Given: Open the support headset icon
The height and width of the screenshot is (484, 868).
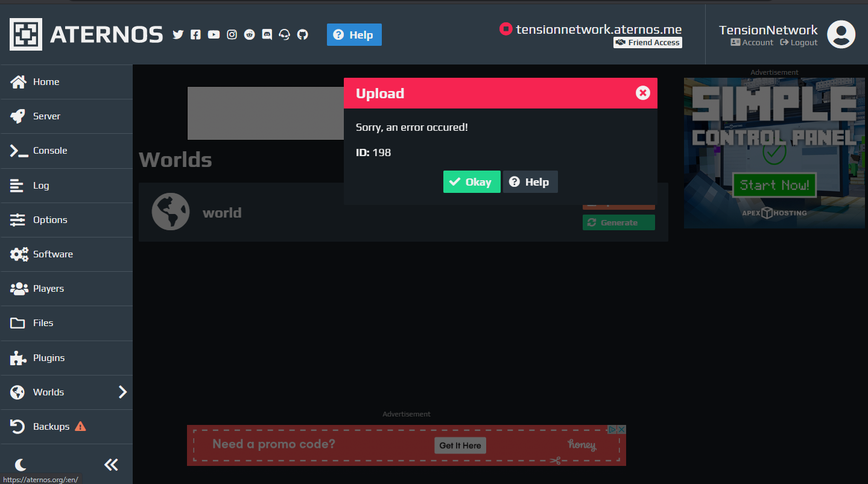Looking at the screenshot, I should tap(285, 34).
